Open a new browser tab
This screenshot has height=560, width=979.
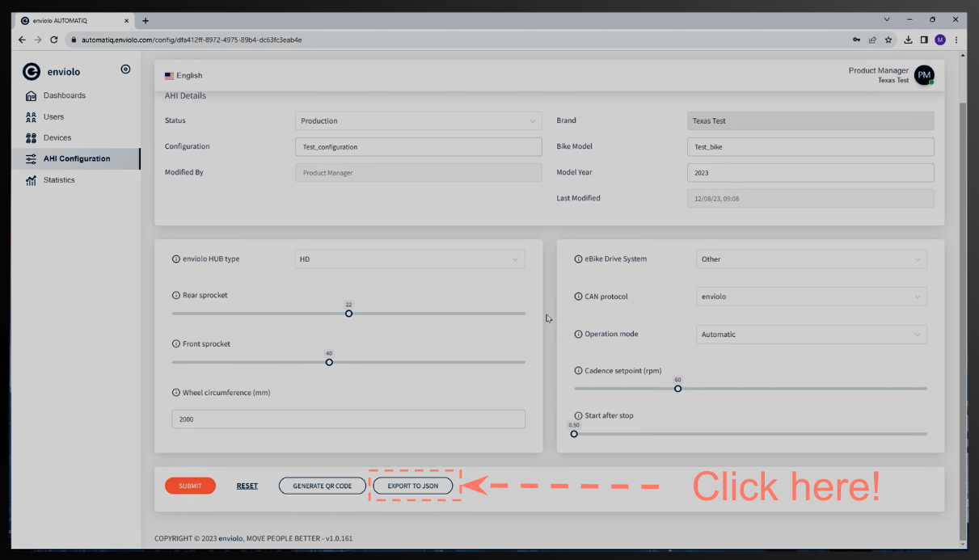145,20
